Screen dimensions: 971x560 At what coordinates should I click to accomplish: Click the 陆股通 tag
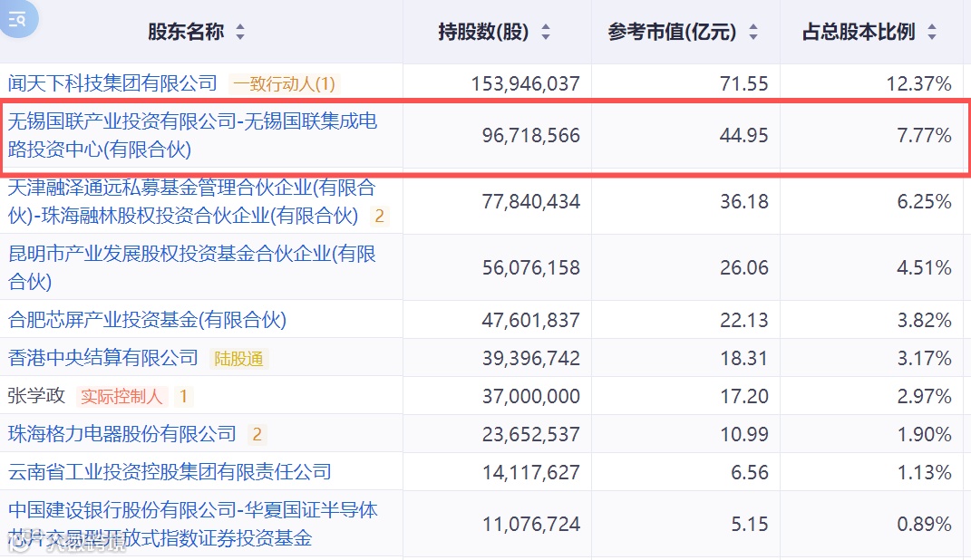tap(238, 358)
